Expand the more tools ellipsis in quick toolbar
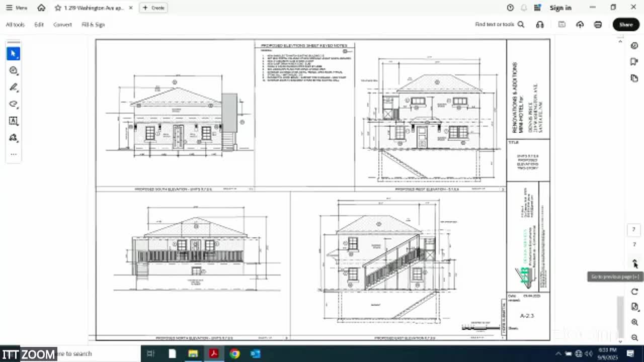Screen dimensions: 644x362 [x=14, y=154]
